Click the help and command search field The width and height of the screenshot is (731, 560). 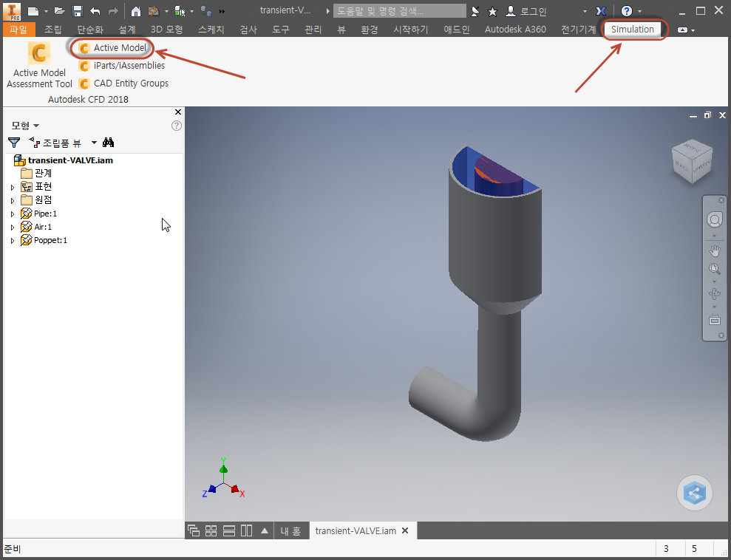coord(400,11)
